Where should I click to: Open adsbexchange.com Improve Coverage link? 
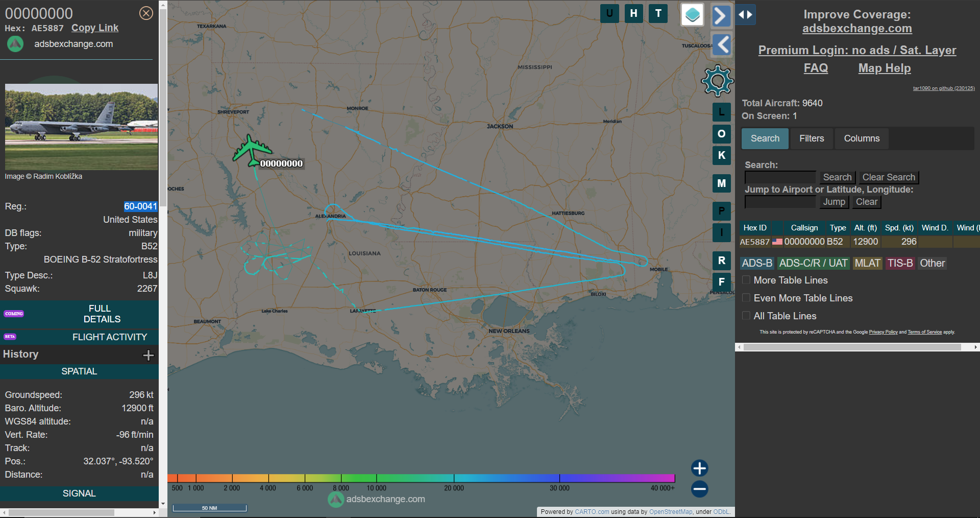857,29
